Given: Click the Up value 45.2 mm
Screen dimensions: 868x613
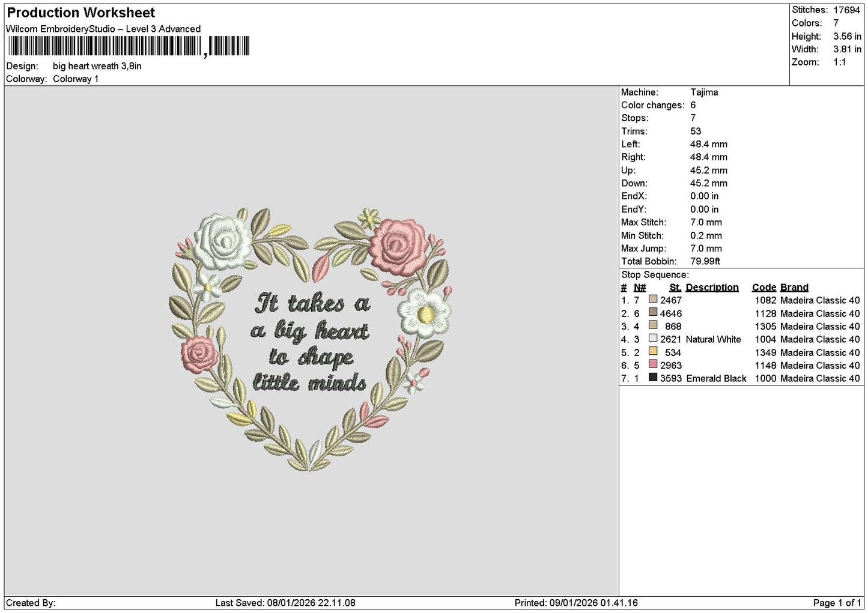Looking at the screenshot, I should 709,171.
